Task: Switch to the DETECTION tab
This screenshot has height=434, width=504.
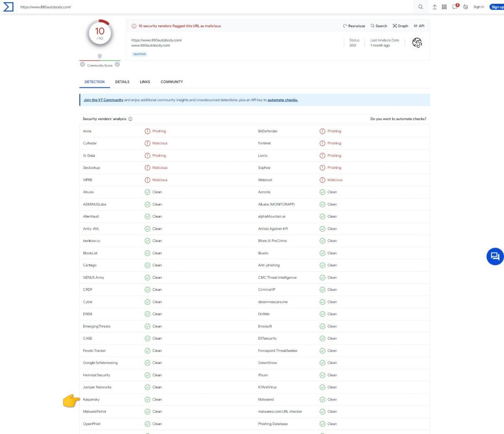Action: [94, 82]
